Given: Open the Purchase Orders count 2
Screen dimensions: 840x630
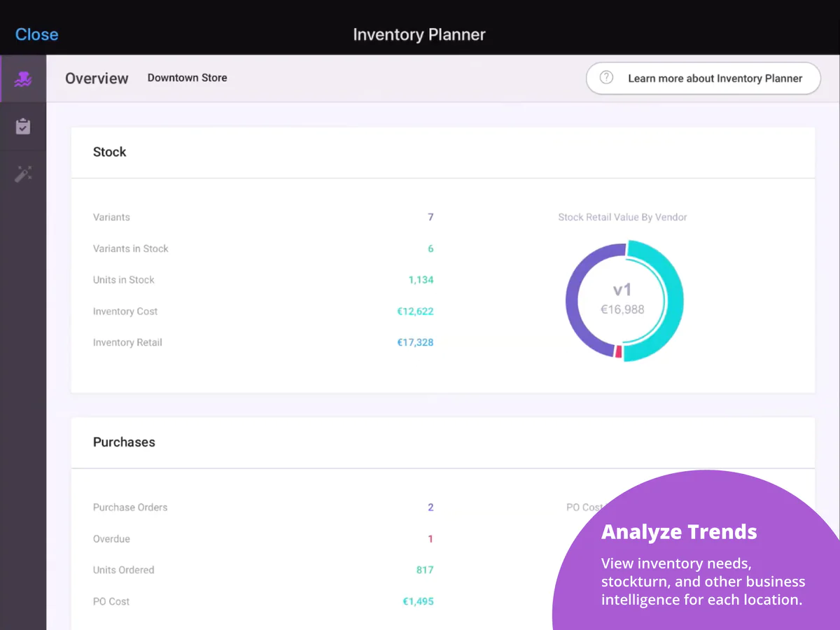Looking at the screenshot, I should coord(430,507).
